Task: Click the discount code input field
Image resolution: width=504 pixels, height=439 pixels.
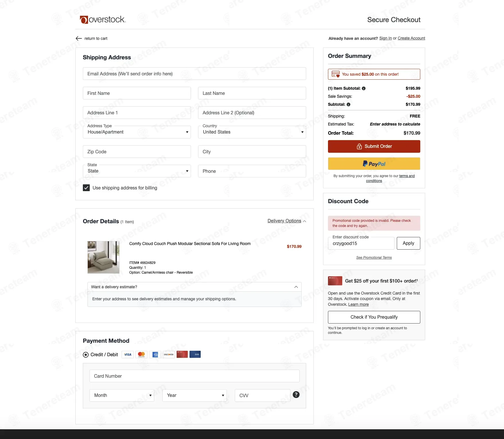Action: (361, 243)
